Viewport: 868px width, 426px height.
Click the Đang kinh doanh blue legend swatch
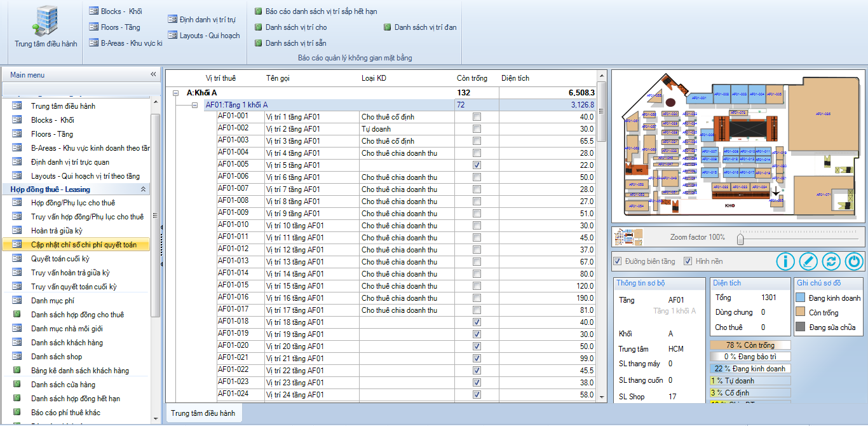[x=800, y=298]
